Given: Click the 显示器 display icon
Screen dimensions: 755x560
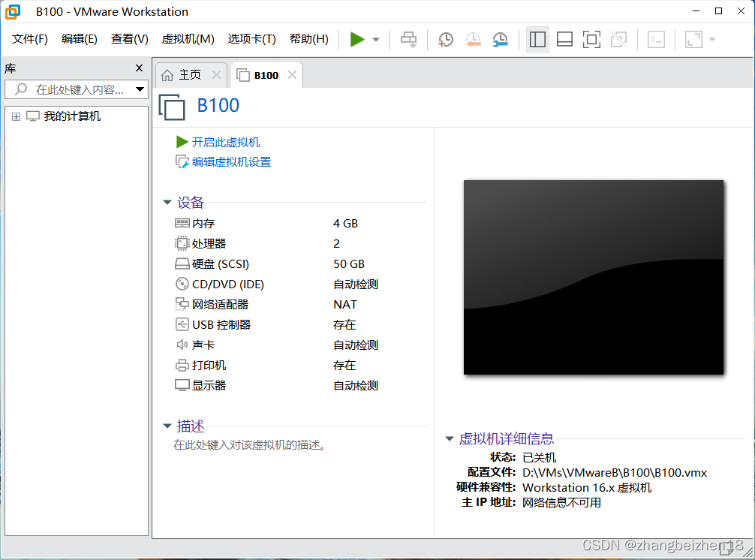Looking at the screenshot, I should click(x=182, y=385).
